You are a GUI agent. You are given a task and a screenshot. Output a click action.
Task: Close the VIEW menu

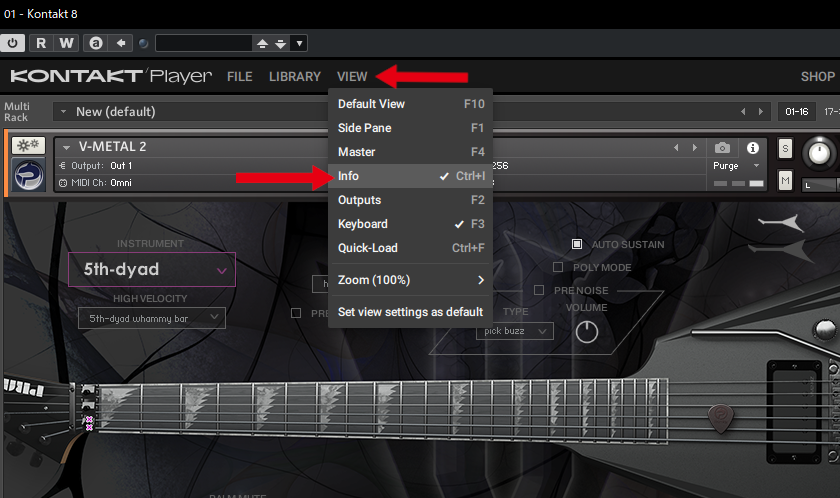click(x=352, y=77)
